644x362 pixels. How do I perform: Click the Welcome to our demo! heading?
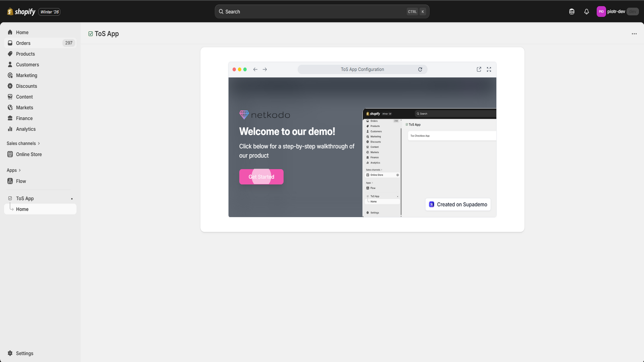click(x=287, y=132)
